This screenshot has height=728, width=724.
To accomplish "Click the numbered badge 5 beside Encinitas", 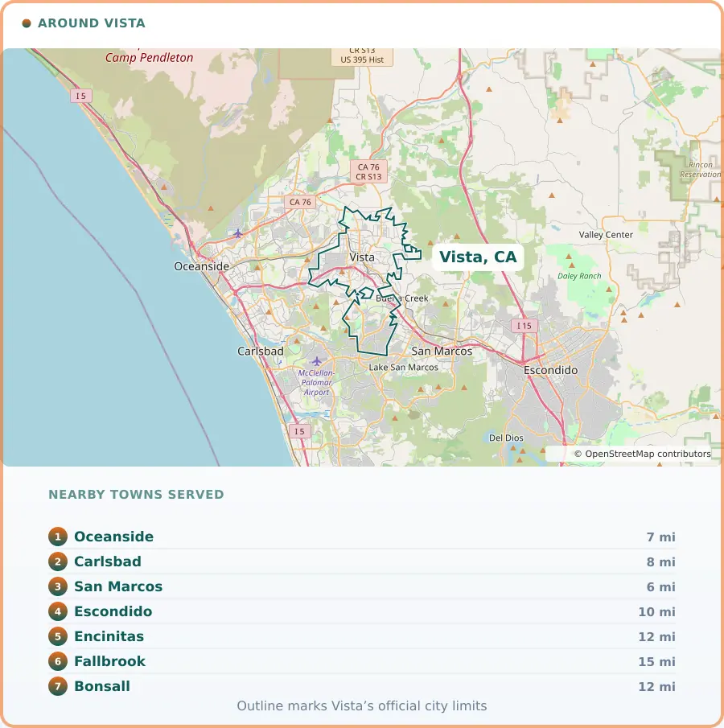I will (58, 636).
